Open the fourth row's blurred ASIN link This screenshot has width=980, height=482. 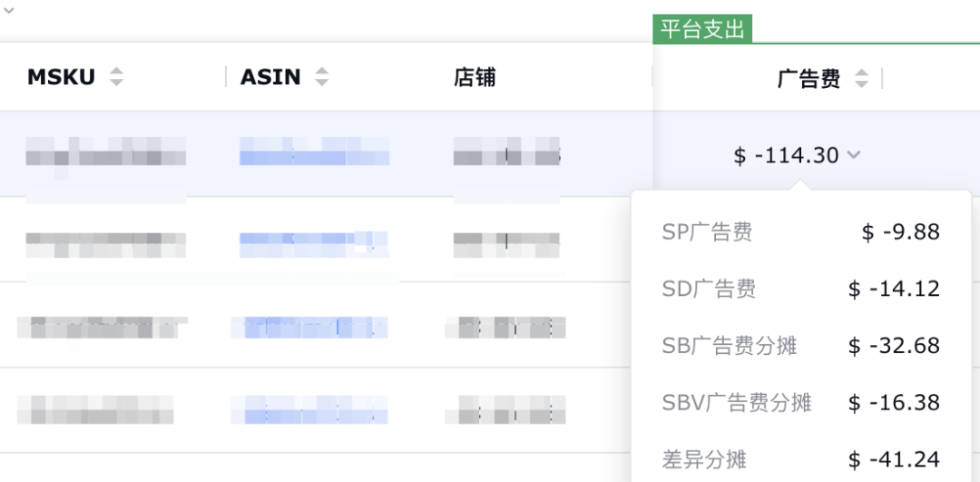309,409
